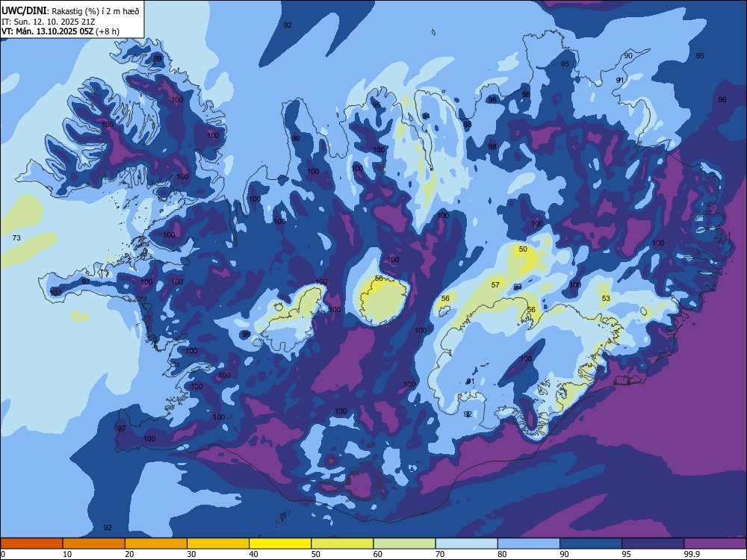Click the dark orange 0–10 legend swatch
The image size is (747, 560).
[x=31, y=544]
